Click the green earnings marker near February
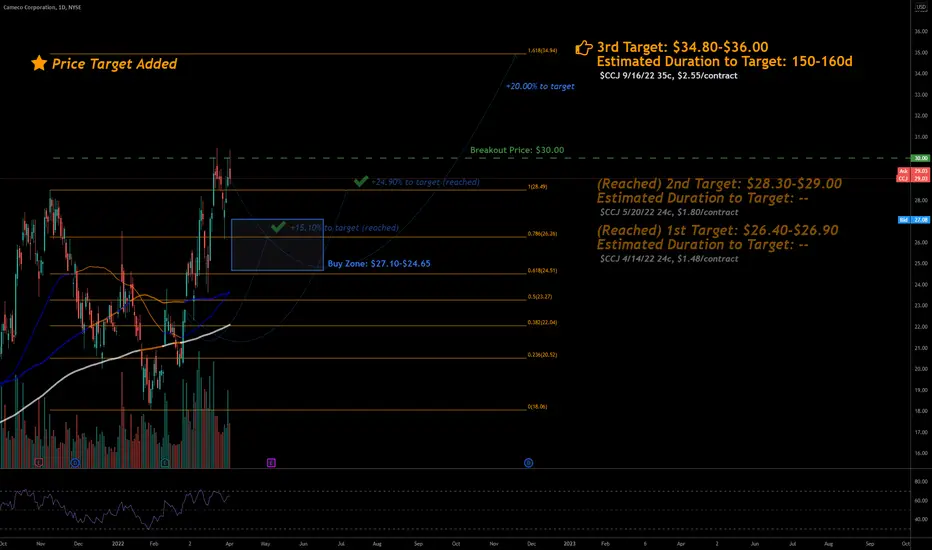The height and width of the screenshot is (550, 932). tap(165, 463)
